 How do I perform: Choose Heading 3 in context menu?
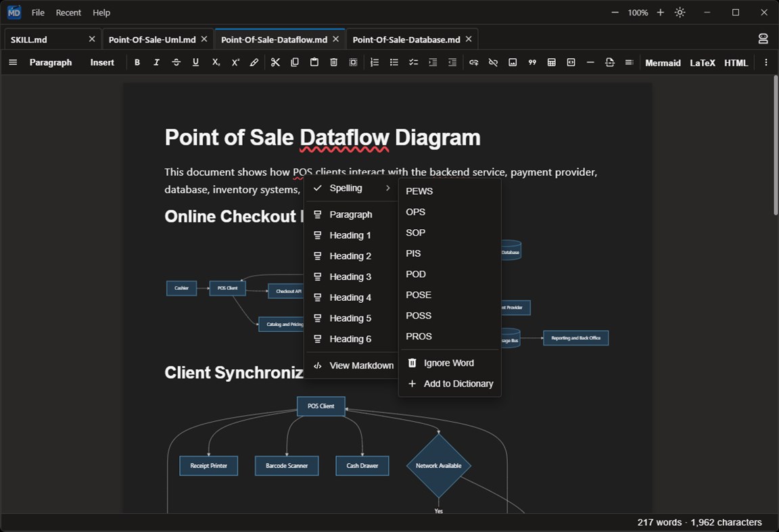[351, 276]
